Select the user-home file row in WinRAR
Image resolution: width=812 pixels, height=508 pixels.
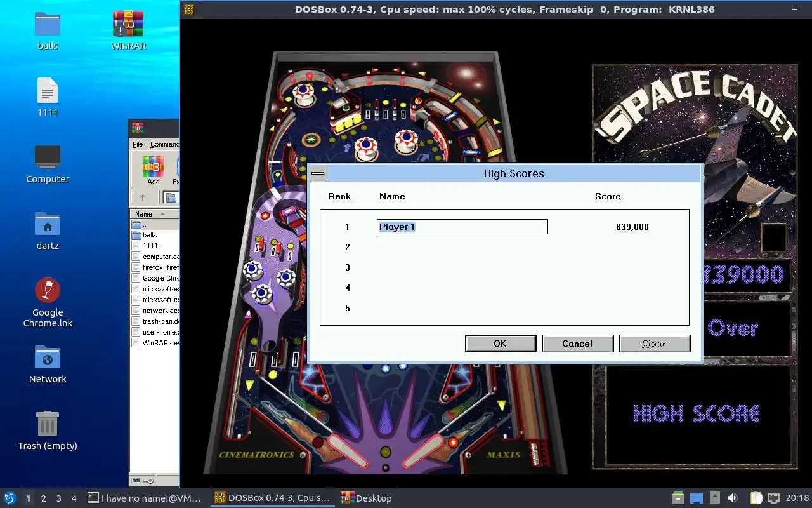point(154,332)
